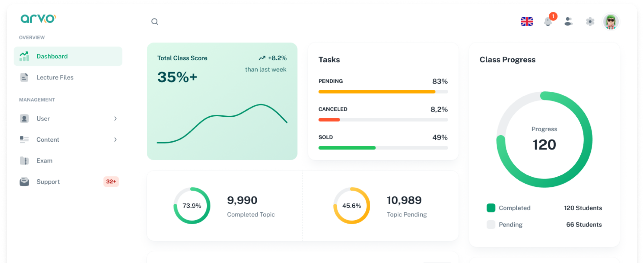Click the Completed legend green swatch

click(491, 208)
